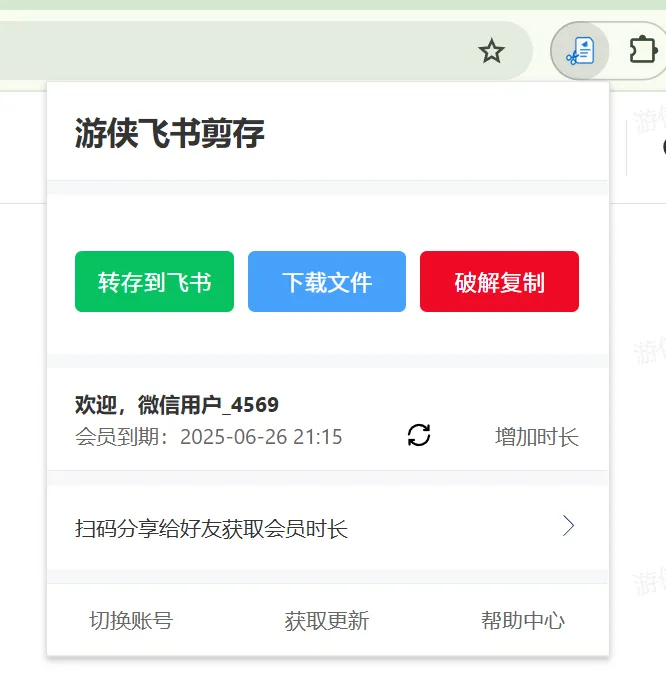Click the blue 下载文件 button
Viewport: 666px width, 674px height.
(327, 282)
